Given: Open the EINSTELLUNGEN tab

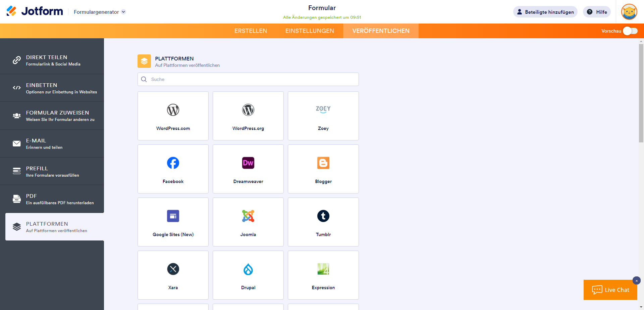Looking at the screenshot, I should pos(310,31).
